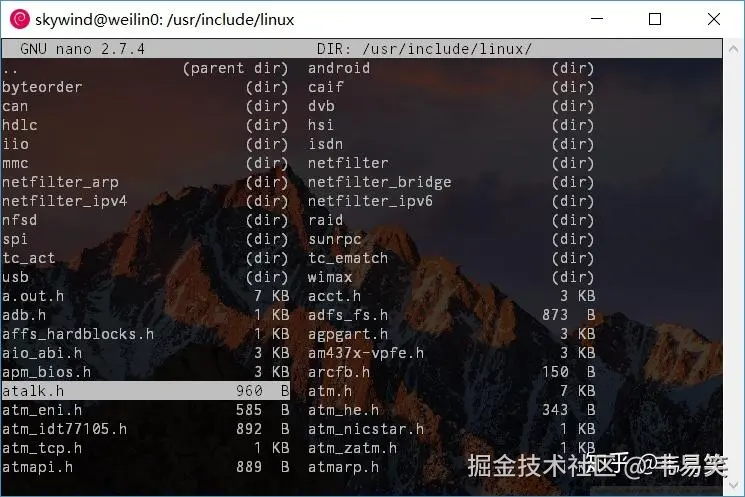Select the atm_idt77105.h file
745x497 pixels.
tap(145, 429)
